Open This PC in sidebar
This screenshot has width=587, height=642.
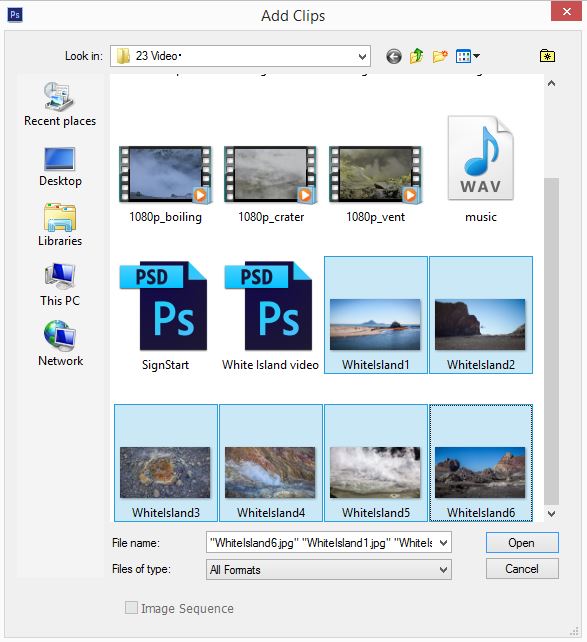pyautogui.click(x=60, y=285)
